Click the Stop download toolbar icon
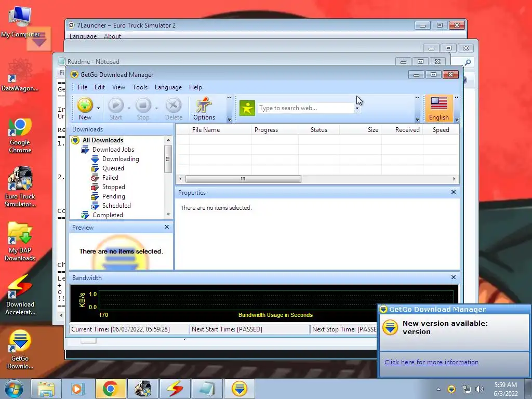532x399 pixels. [143, 109]
